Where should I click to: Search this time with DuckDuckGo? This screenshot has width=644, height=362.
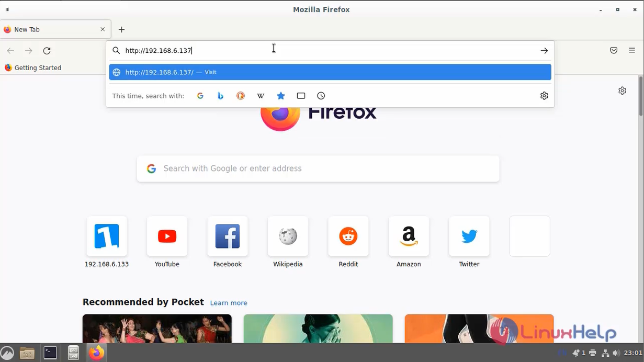coord(241,96)
